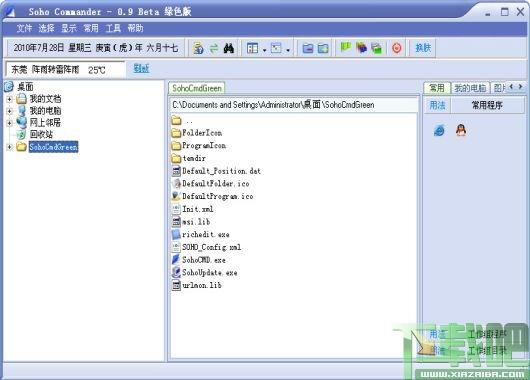Click the green swap arrows icon
Image resolution: width=530 pixels, height=380 pixels.
(x=214, y=48)
